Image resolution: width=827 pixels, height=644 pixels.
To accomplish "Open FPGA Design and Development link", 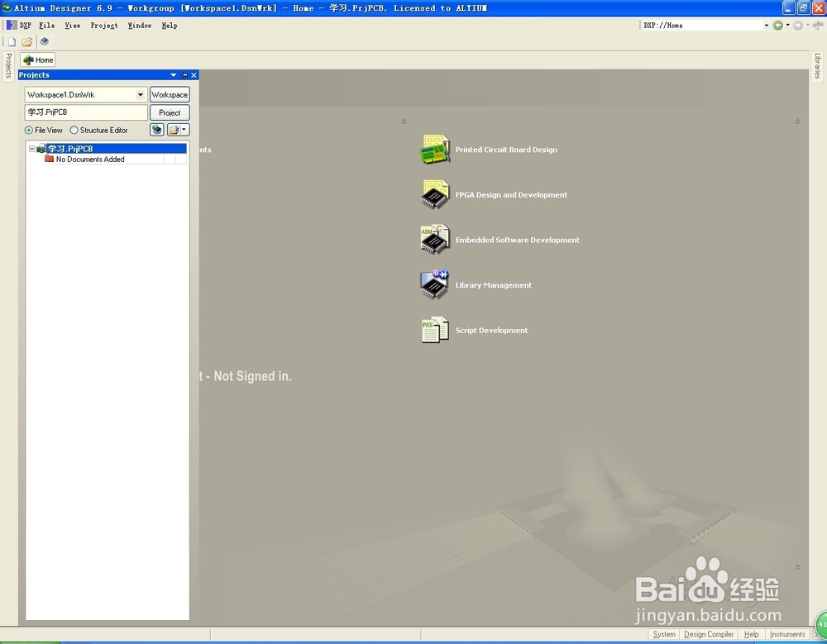I will 511,194.
